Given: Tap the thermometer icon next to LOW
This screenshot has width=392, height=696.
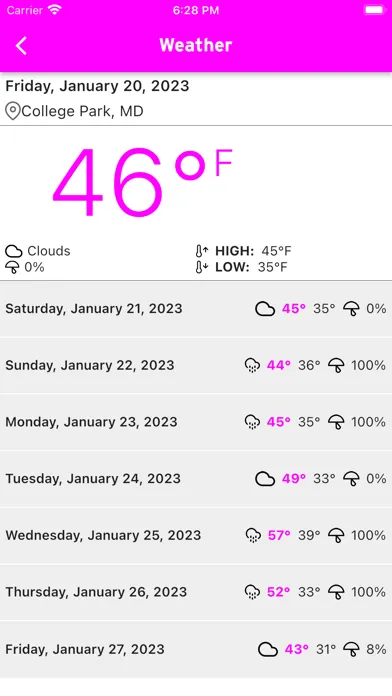Looking at the screenshot, I should [x=202, y=267].
